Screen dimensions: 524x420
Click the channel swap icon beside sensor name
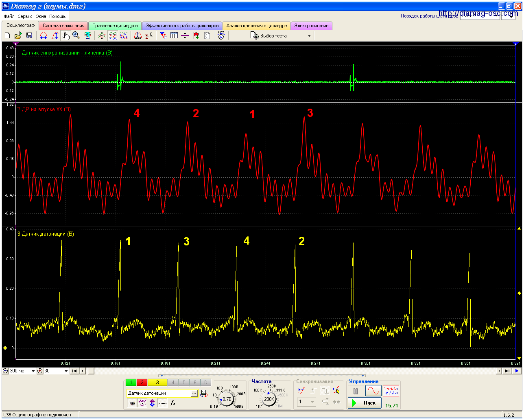coord(203,394)
